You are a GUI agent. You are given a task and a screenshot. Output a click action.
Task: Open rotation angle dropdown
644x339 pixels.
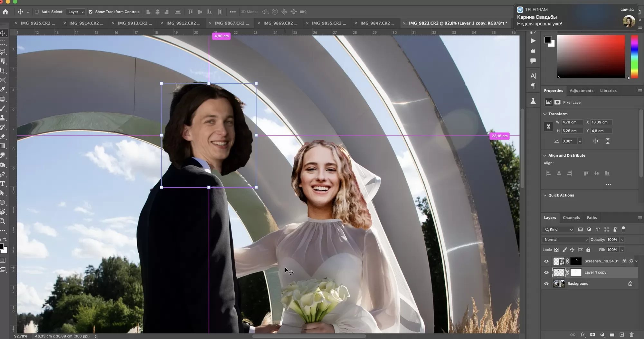(x=580, y=141)
